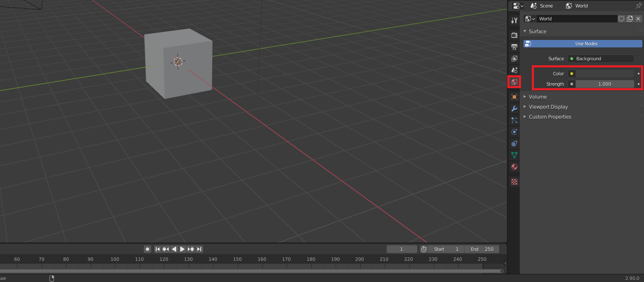Viewport: 644px width, 282px height.
Task: Select the Modifier properties wrench icon
Action: (514, 109)
